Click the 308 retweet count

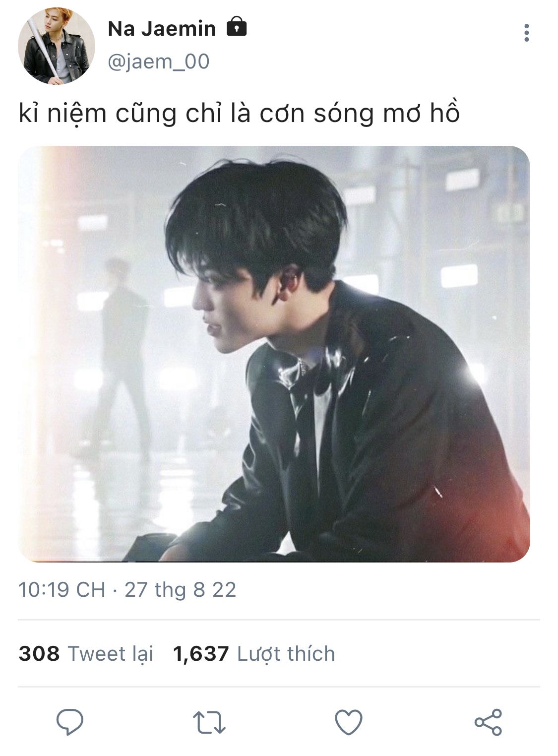pyautogui.click(x=39, y=654)
